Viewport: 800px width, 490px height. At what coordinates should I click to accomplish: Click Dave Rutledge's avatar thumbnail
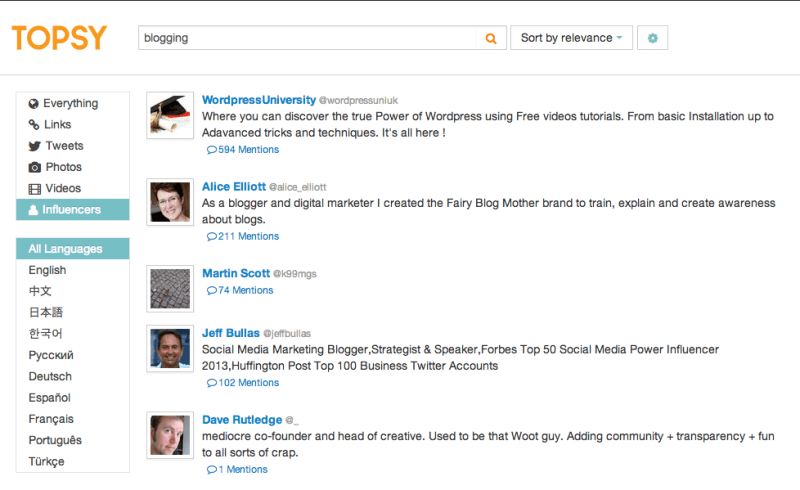170,435
